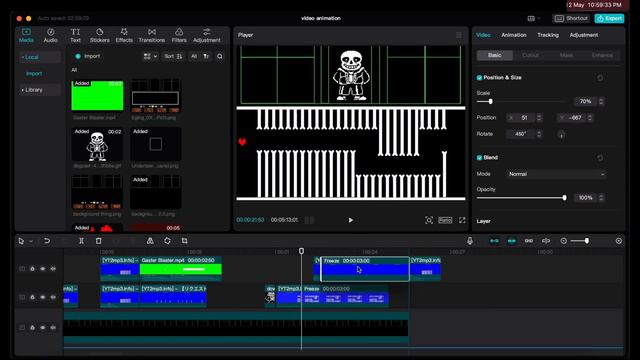The height and width of the screenshot is (360, 640).
Task: Switch to the Tracking tab
Action: pos(548,35)
